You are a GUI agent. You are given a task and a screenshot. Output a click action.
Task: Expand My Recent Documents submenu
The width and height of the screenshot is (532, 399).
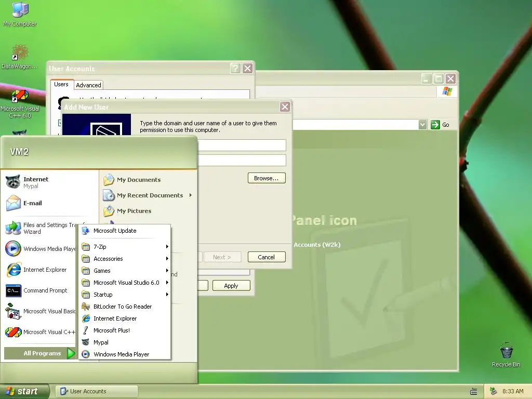click(x=149, y=195)
